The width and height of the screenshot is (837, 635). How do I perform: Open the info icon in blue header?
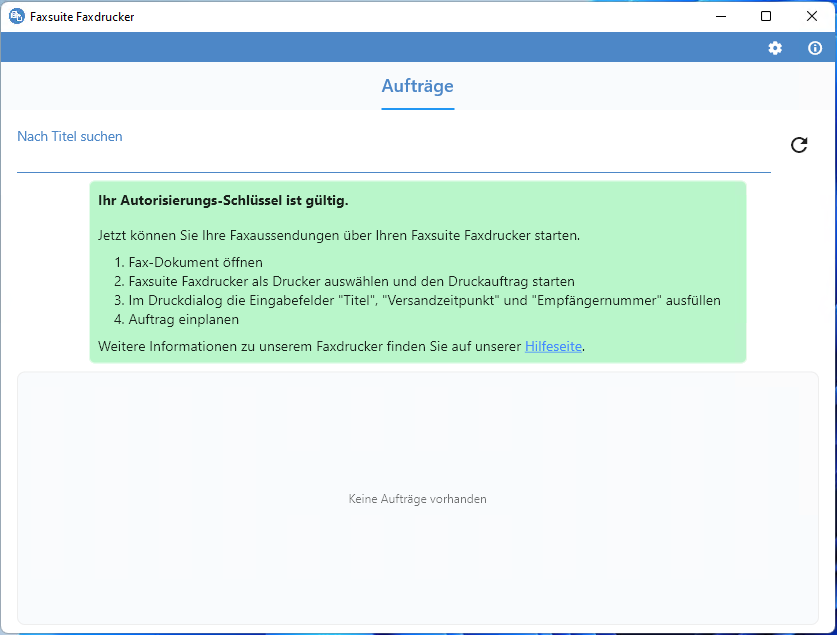pyautogui.click(x=815, y=48)
